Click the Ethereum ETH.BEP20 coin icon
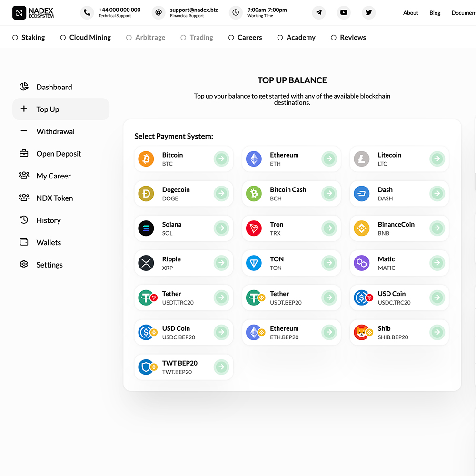 coord(256,332)
